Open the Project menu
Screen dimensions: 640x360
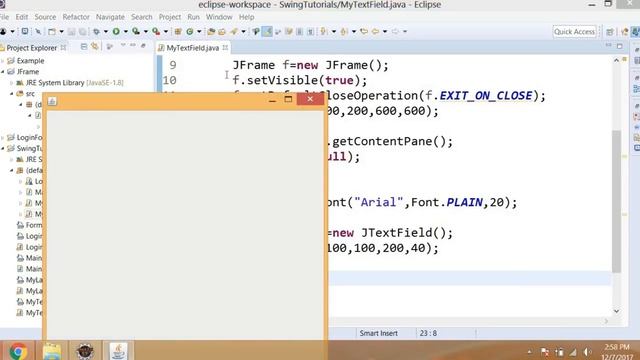coord(170,17)
